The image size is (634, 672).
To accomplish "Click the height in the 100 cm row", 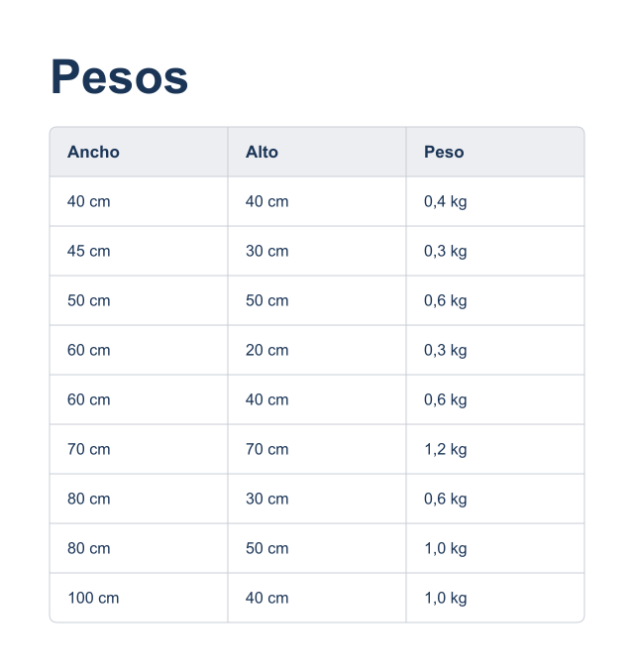I will coord(317,598).
